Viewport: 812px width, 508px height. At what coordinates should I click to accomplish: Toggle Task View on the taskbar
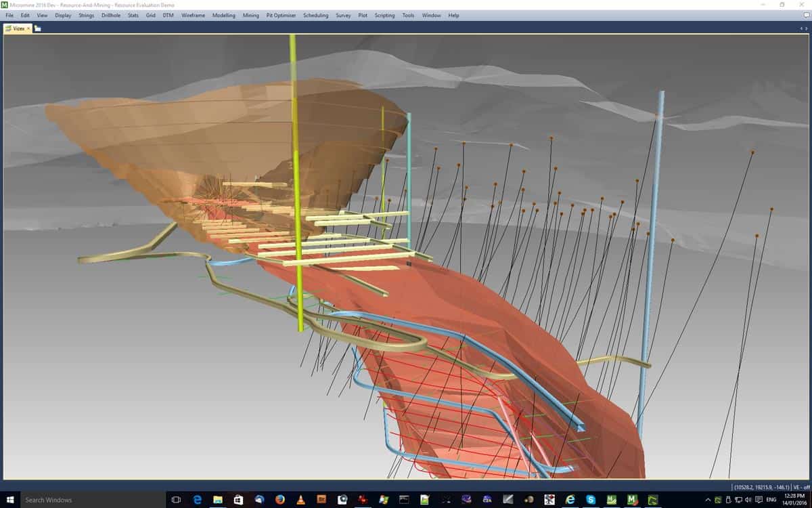[x=175, y=500]
